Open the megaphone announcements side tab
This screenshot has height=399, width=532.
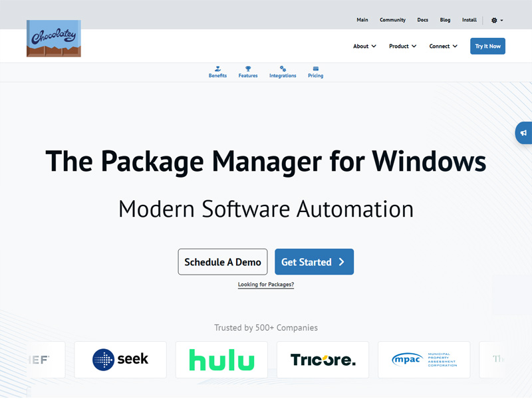point(524,133)
